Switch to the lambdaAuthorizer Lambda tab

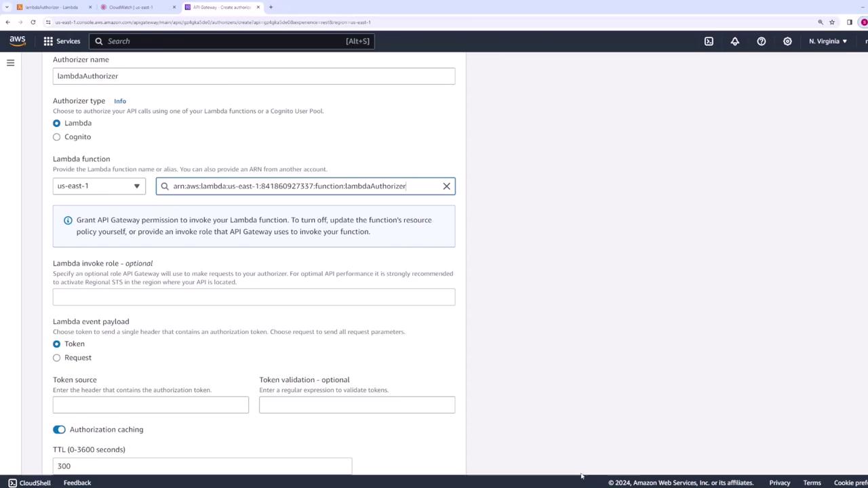52,7
